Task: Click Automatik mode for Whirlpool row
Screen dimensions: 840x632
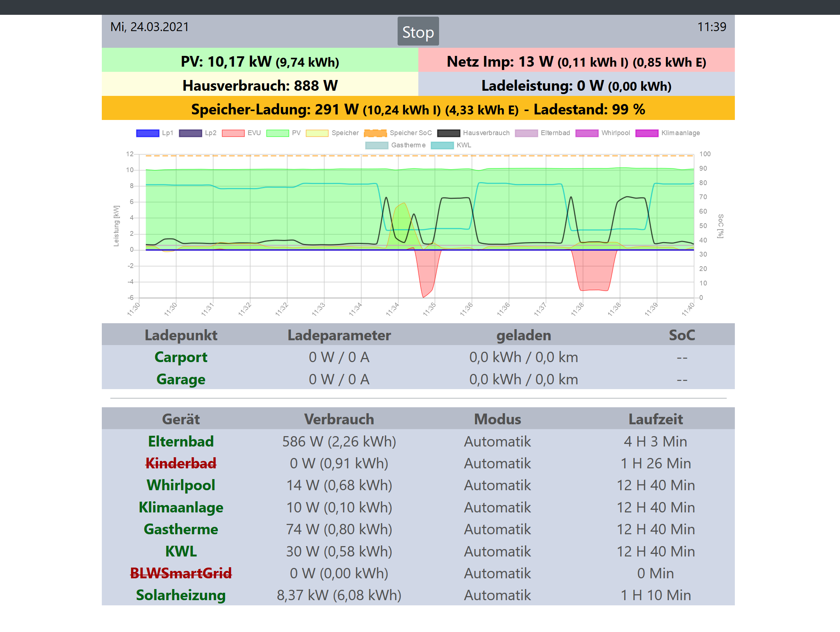Action: (497, 485)
